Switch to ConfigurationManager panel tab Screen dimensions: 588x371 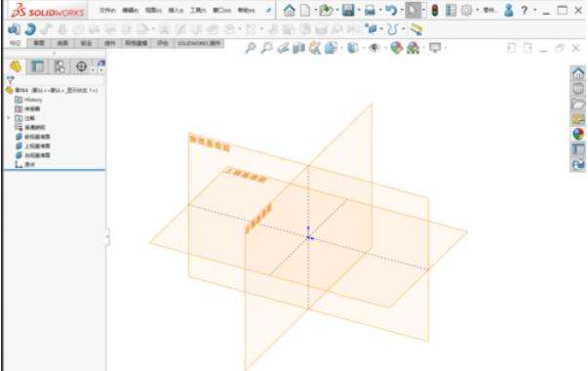59,66
